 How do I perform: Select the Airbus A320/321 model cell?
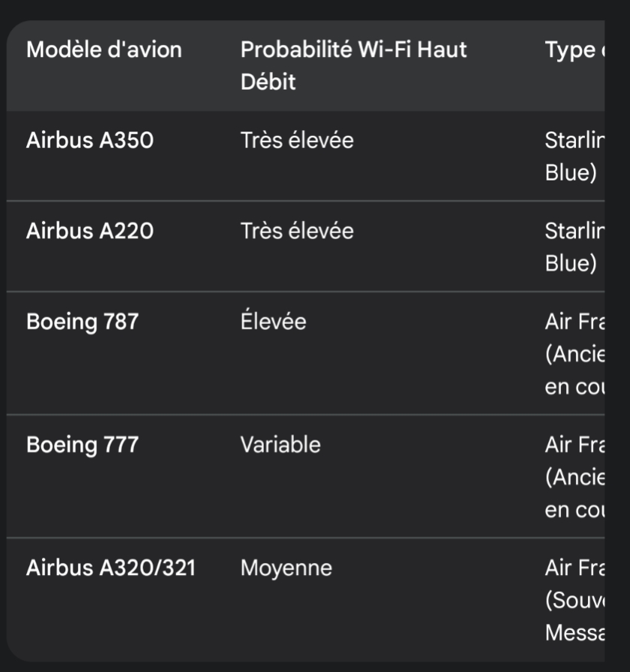pyautogui.click(x=111, y=568)
